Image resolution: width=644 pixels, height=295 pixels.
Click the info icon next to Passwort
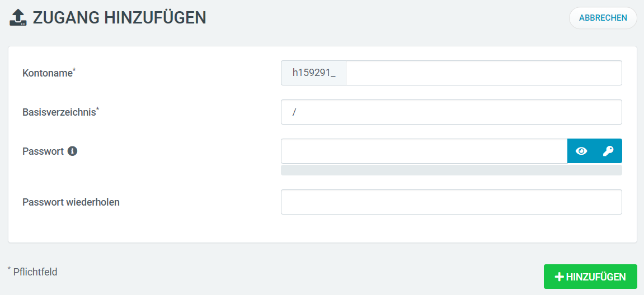click(x=72, y=151)
